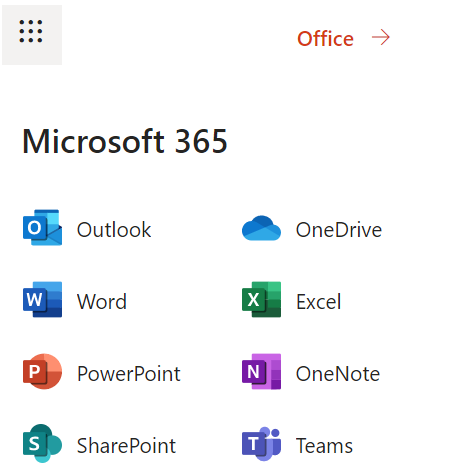Viewport: 464px width, 472px height.
Task: Click the blue Word icon
Action: (42, 299)
